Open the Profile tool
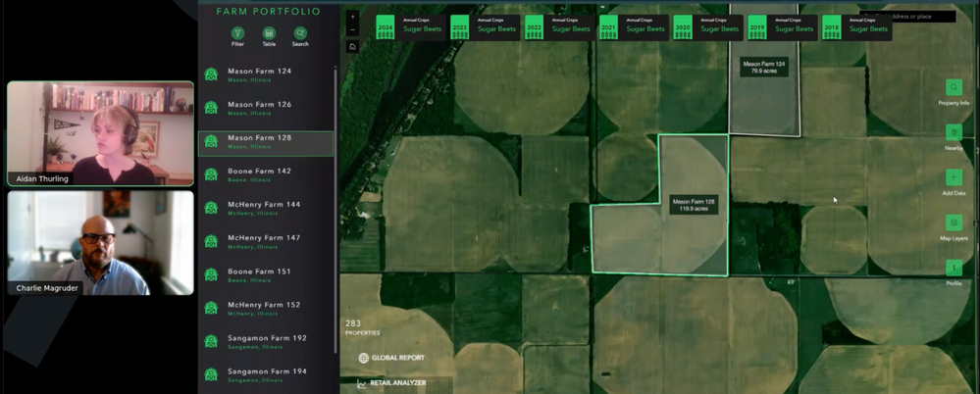This screenshot has height=394, width=980. coord(954,268)
